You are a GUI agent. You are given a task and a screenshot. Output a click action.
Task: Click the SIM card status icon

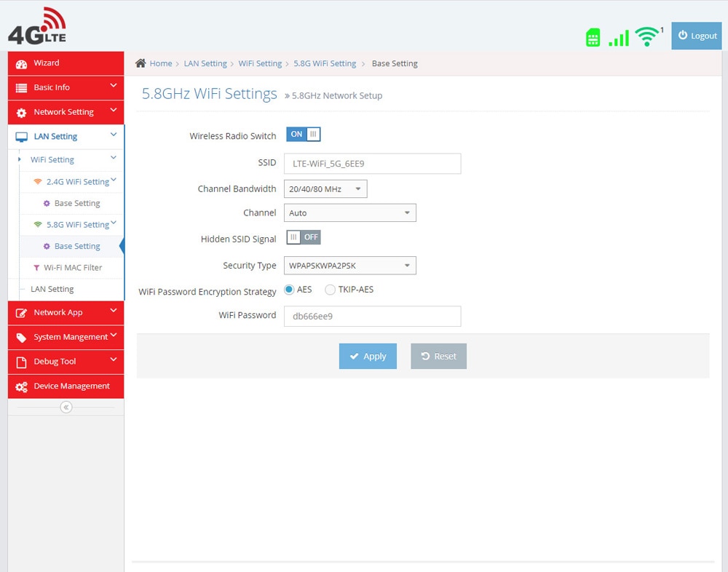(593, 38)
